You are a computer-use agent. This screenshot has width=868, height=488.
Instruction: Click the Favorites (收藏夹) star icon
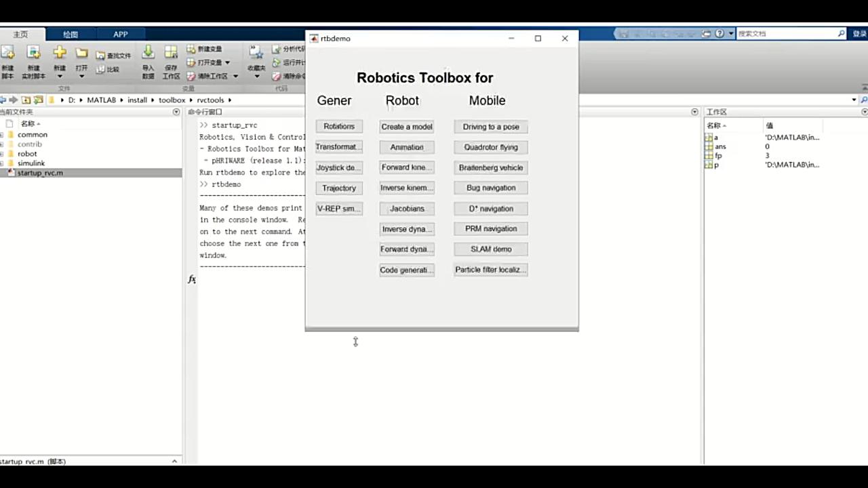tap(256, 53)
